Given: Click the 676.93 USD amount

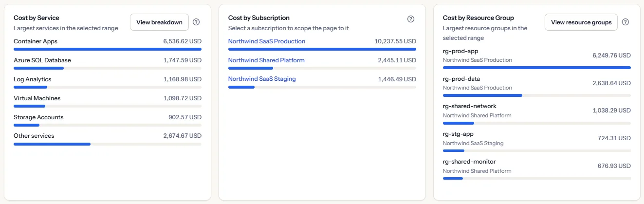Looking at the screenshot, I should (x=614, y=166).
